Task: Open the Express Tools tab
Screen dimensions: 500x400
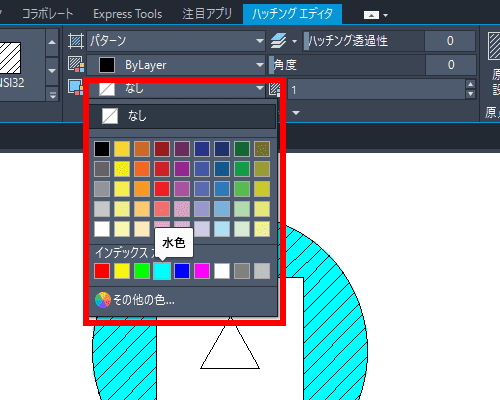Action: coord(128,14)
